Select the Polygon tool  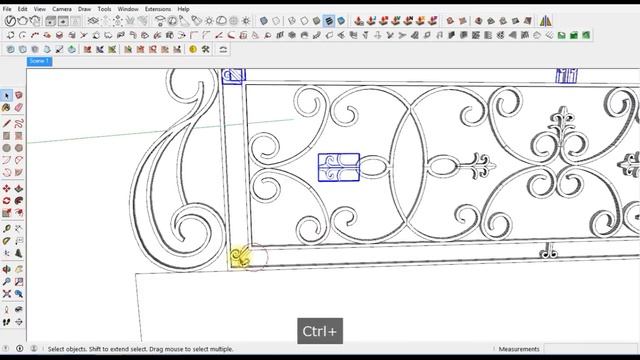tap(19, 148)
